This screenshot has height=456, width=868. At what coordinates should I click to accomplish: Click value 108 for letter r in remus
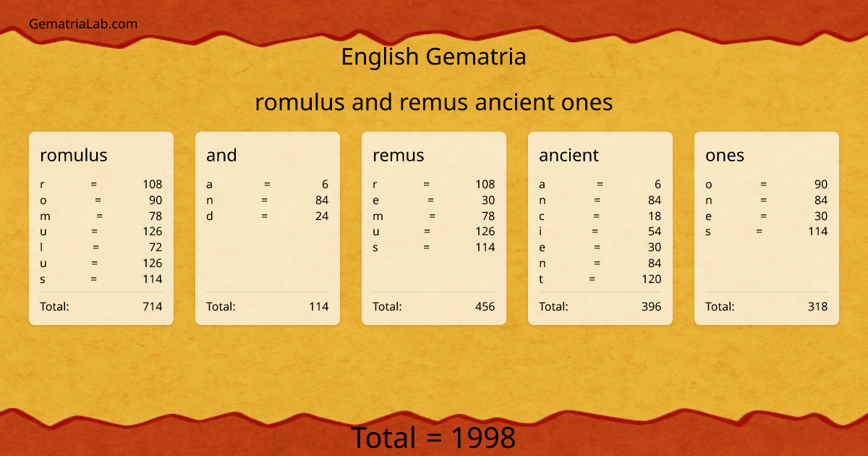click(485, 184)
